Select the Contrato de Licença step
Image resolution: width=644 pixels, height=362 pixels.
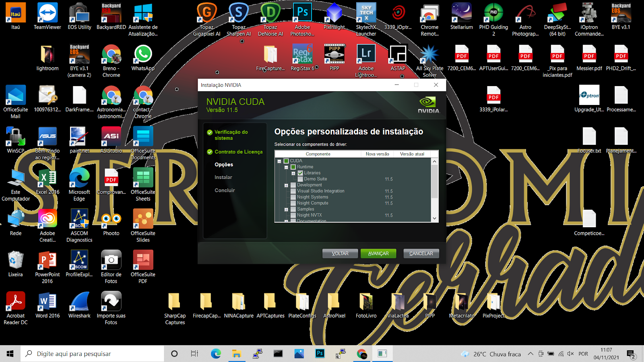coord(238,152)
